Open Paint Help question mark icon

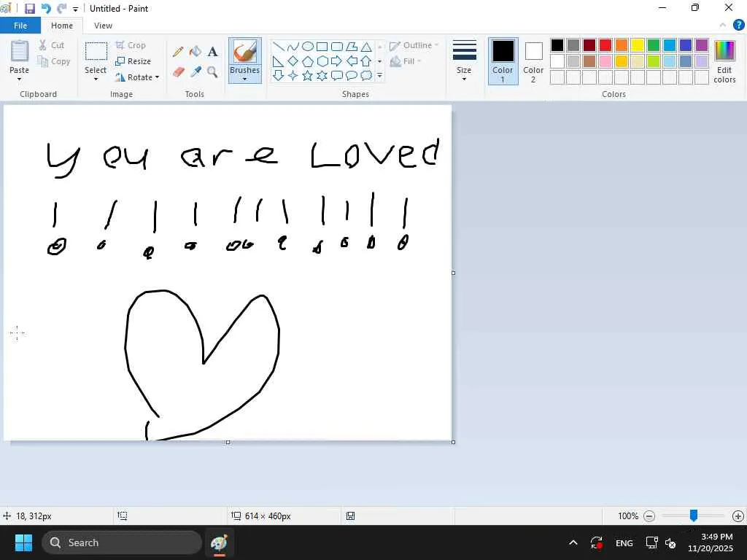pos(738,25)
